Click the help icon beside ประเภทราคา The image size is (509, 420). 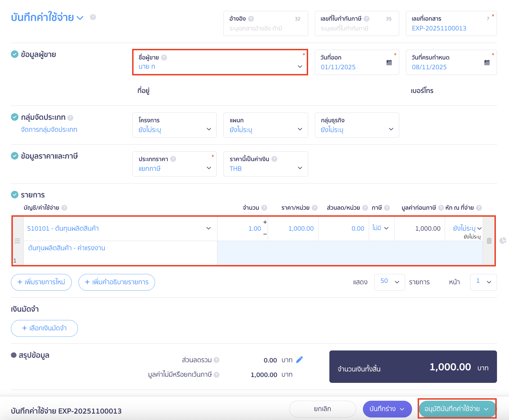click(173, 159)
